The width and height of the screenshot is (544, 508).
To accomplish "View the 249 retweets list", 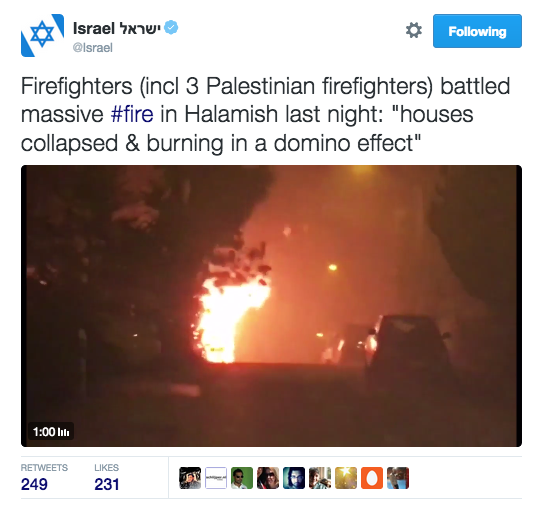I will [44, 478].
